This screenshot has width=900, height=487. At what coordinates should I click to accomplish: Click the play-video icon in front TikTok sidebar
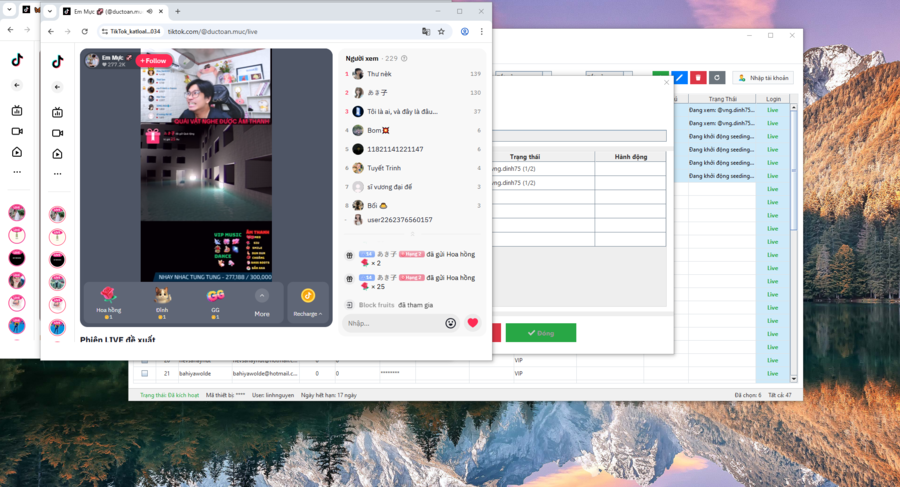click(57, 154)
